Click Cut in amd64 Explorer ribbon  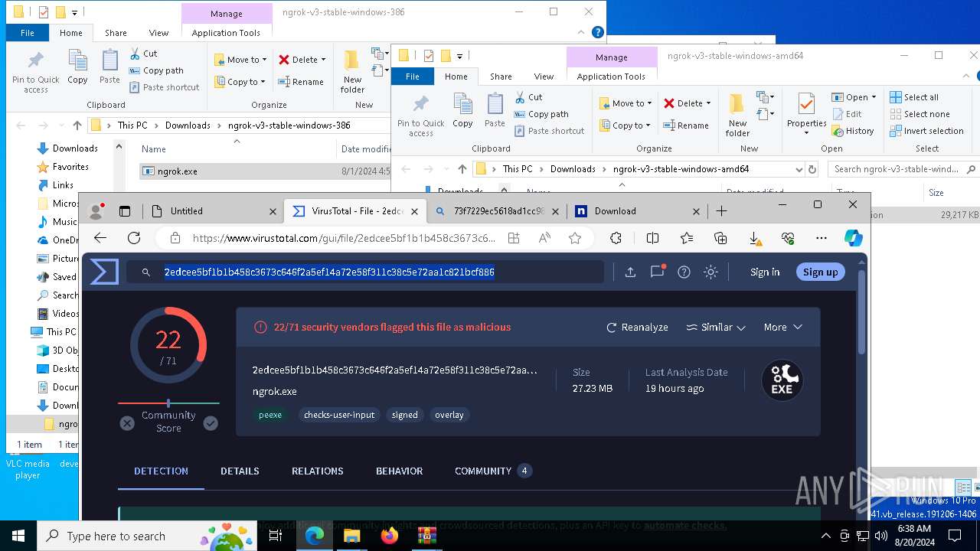(528, 97)
